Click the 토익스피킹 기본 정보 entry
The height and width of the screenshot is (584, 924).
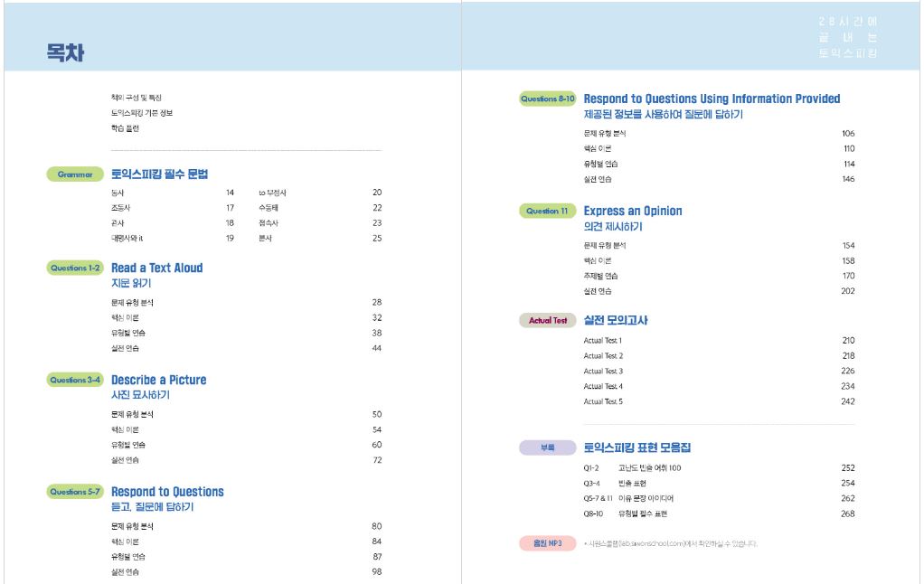(x=141, y=113)
